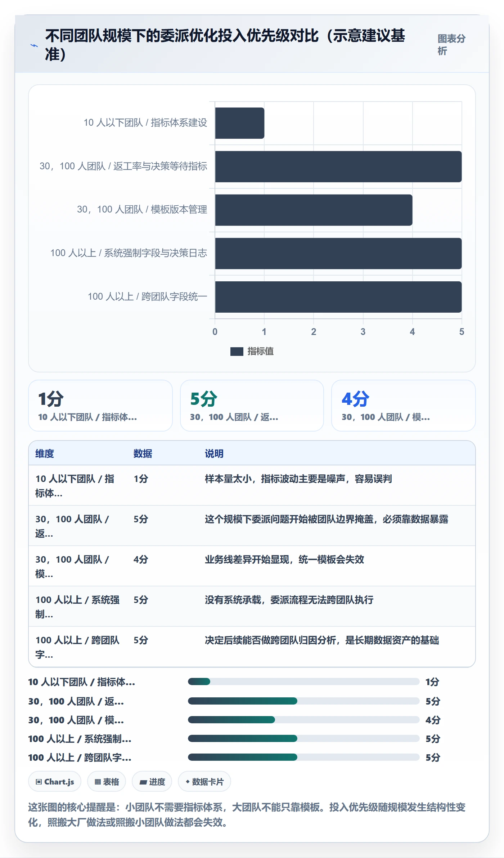Click the 数据 column header
Screen dimensions: 504x858
point(143,453)
